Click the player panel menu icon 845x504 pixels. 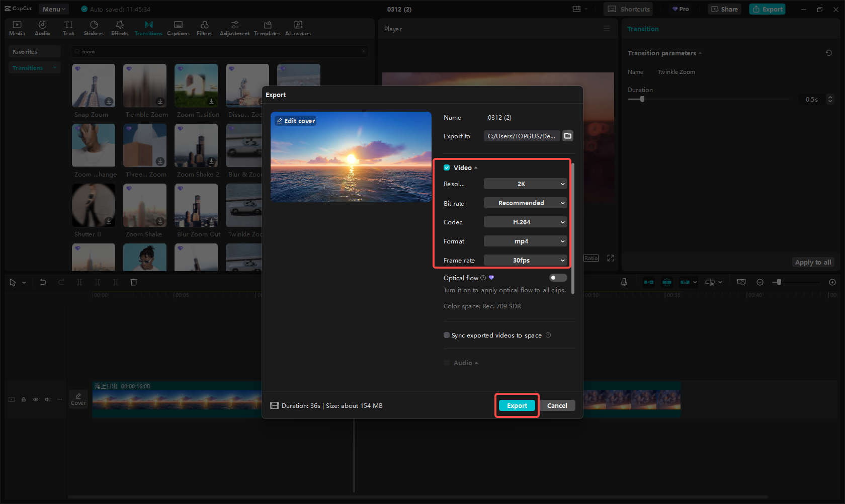(x=607, y=29)
